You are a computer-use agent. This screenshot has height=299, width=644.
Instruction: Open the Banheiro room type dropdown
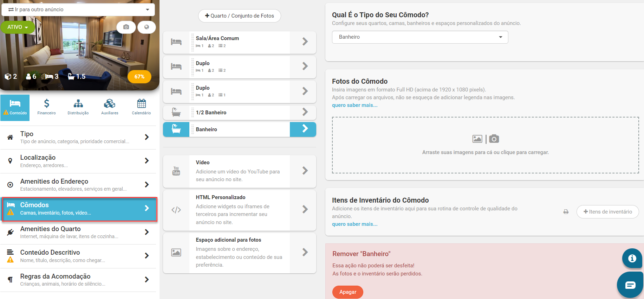coord(420,37)
